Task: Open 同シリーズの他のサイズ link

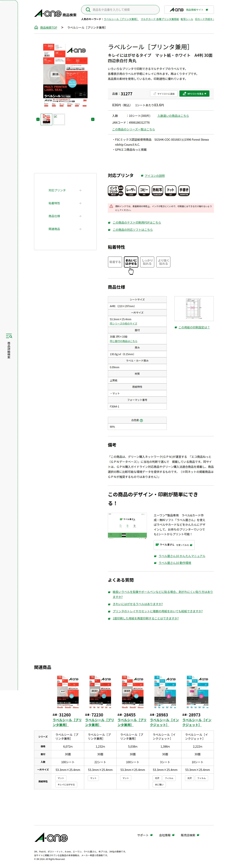Action: (123, 324)
